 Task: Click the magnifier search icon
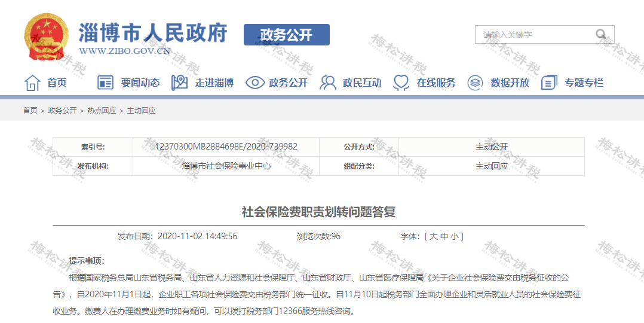[600, 35]
